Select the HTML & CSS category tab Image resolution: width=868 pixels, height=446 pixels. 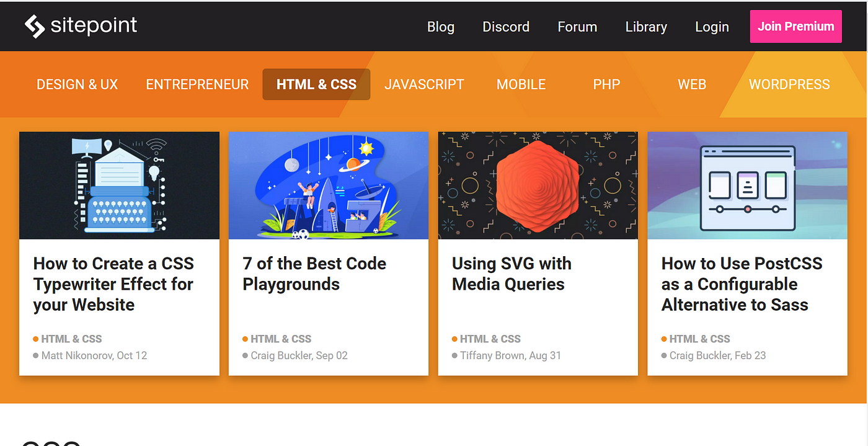point(316,84)
